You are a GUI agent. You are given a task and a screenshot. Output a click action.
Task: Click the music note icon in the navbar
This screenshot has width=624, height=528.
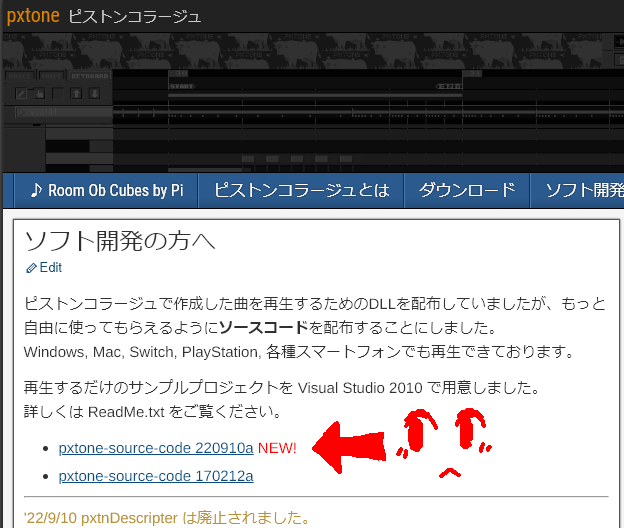point(36,190)
